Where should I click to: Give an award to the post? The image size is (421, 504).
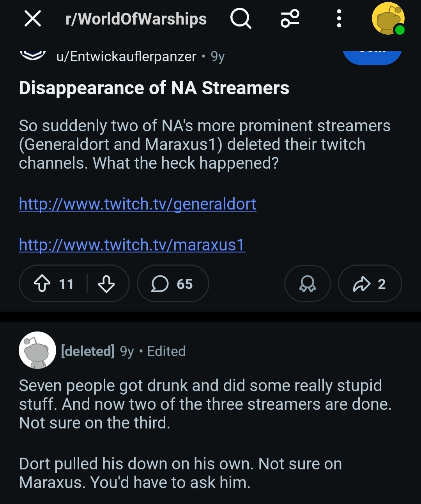tap(307, 284)
